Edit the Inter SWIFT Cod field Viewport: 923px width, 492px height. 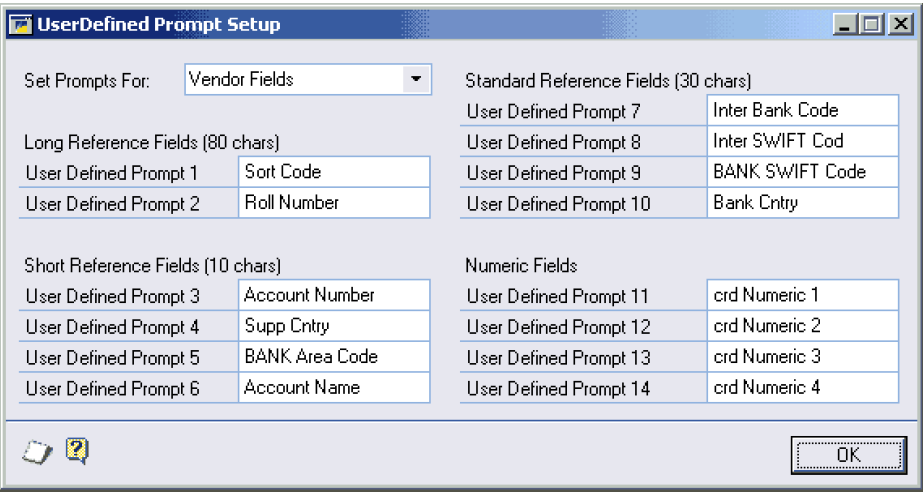coord(802,141)
